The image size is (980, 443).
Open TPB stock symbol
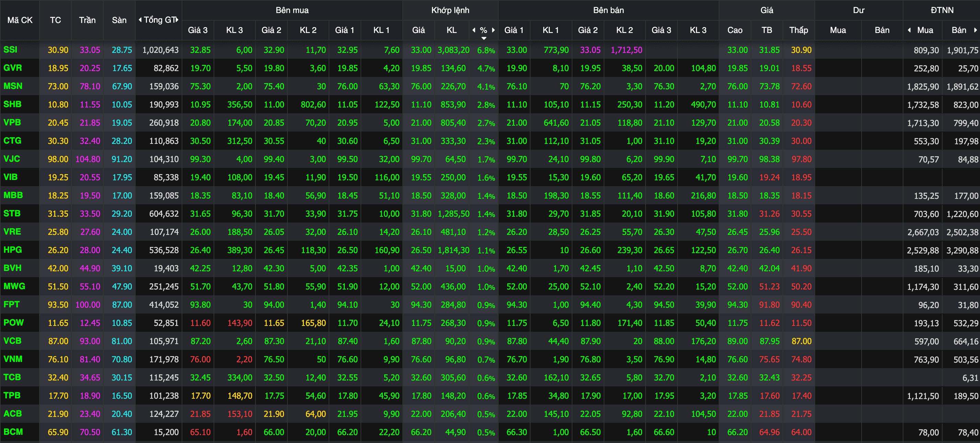coord(12,395)
